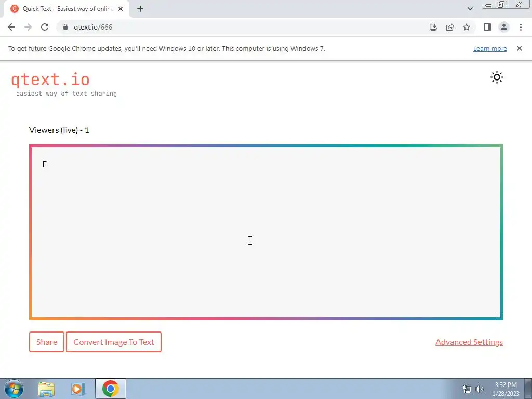Image resolution: width=532 pixels, height=399 pixels.
Task: Select the Quick Text browser tab
Action: (66, 9)
